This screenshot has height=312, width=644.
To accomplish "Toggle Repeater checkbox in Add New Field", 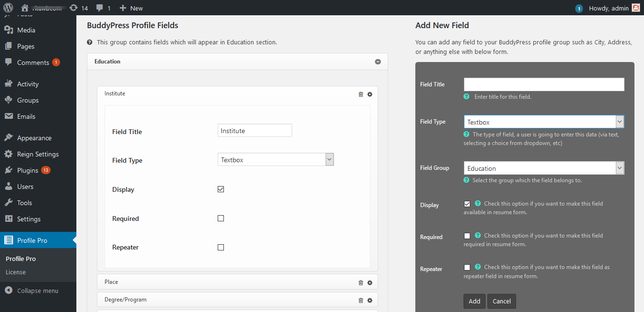I will [467, 267].
